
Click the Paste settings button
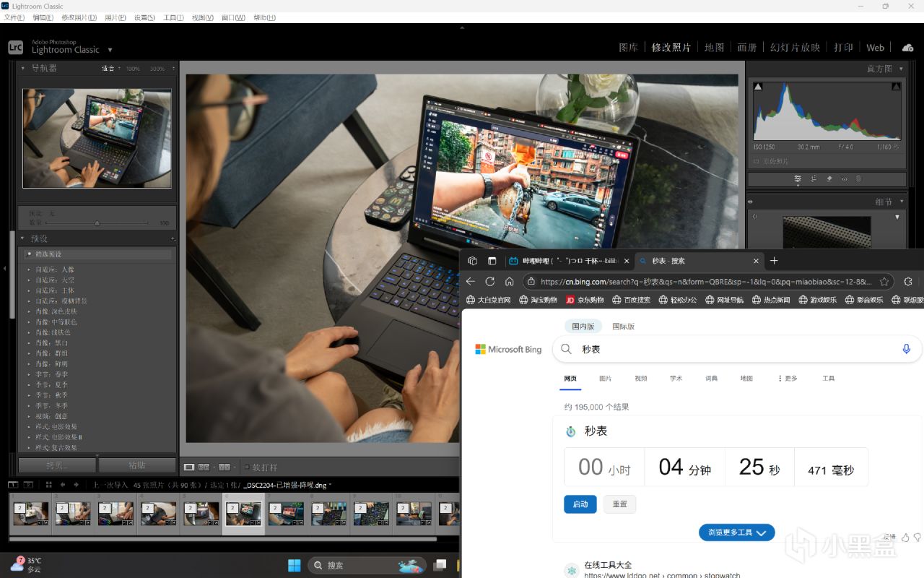tap(137, 465)
